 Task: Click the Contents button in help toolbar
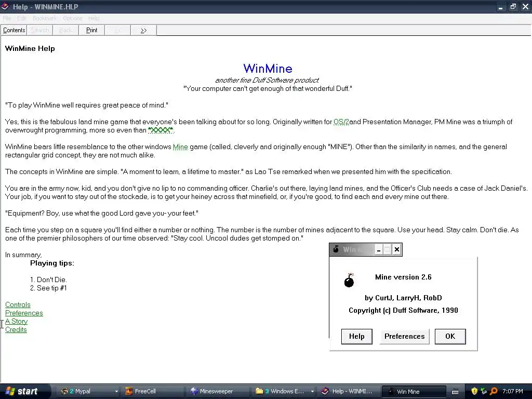tap(14, 30)
